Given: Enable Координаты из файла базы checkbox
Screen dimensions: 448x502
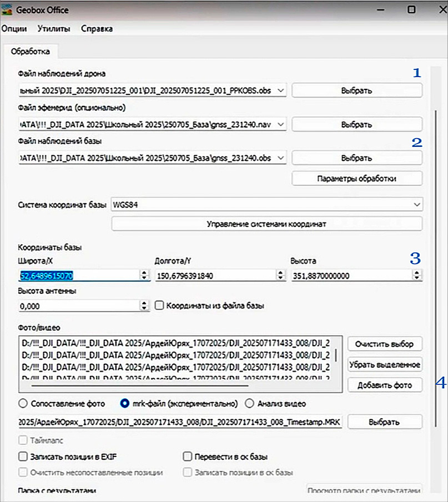Looking at the screenshot, I should (160, 305).
